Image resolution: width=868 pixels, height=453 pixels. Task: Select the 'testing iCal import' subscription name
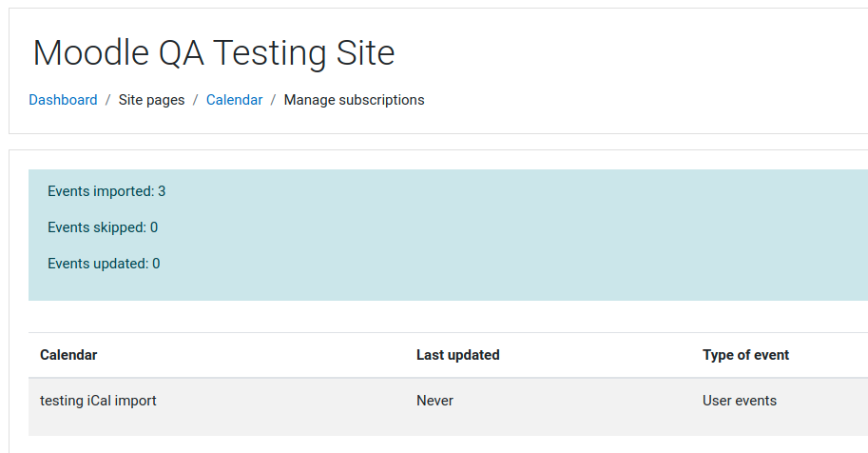(98, 401)
